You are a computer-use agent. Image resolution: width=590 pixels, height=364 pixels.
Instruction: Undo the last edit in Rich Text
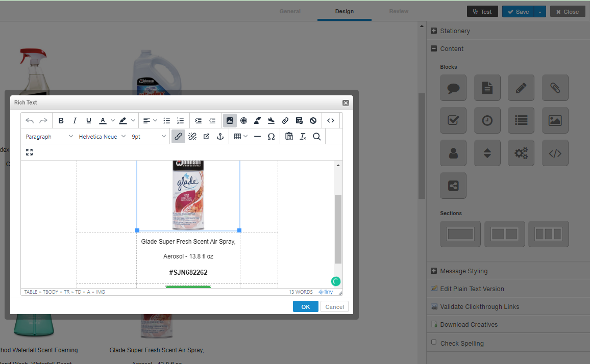click(30, 121)
